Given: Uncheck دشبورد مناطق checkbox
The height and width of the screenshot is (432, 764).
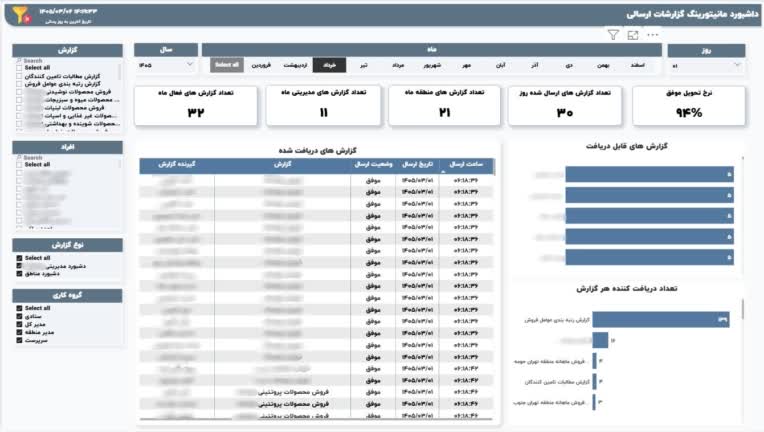Looking at the screenshot, I should 19,274.
